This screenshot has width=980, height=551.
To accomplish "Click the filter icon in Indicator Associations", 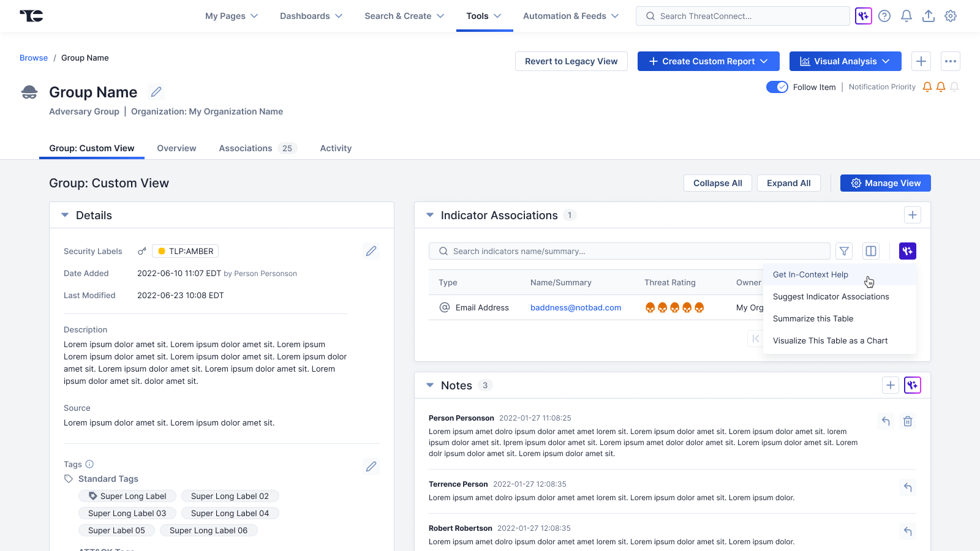I will tap(844, 251).
